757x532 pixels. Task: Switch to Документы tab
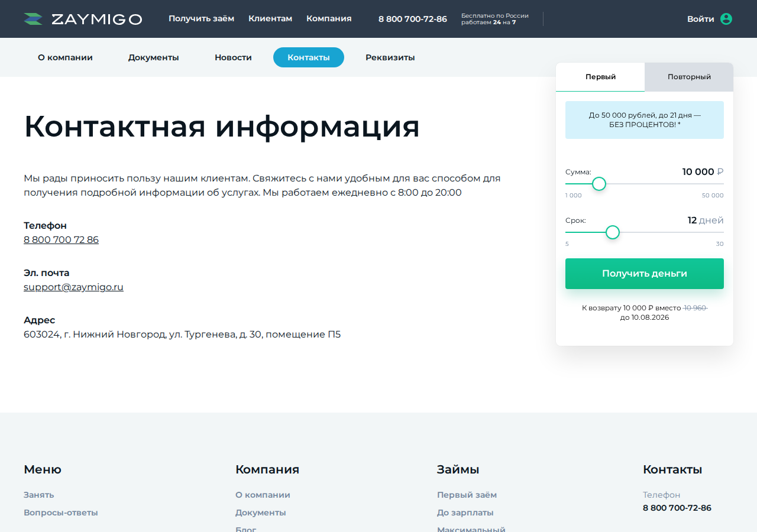[x=154, y=57]
